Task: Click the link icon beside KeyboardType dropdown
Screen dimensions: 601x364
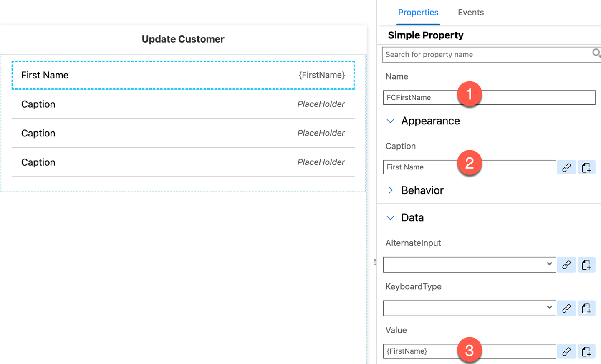Action: 566,308
